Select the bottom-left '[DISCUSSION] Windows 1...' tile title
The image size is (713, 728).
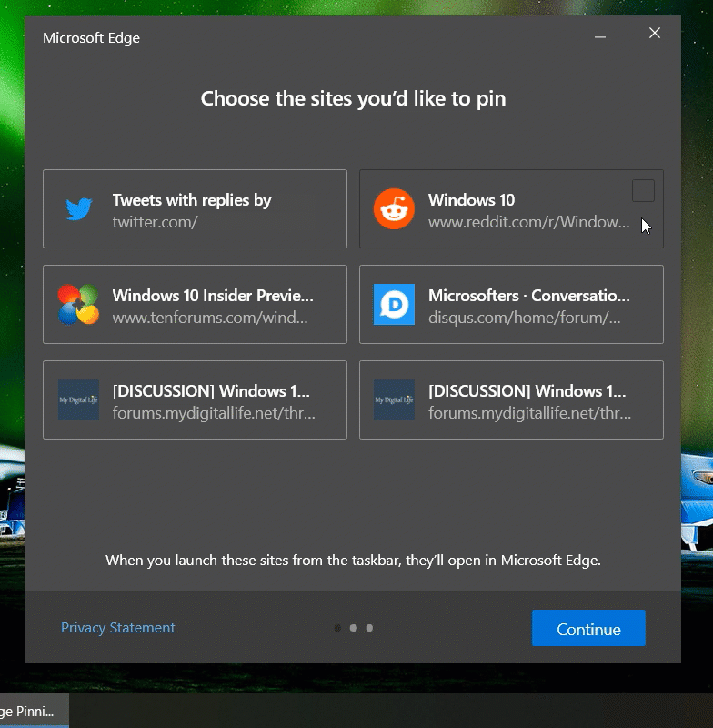pyautogui.click(x=211, y=391)
